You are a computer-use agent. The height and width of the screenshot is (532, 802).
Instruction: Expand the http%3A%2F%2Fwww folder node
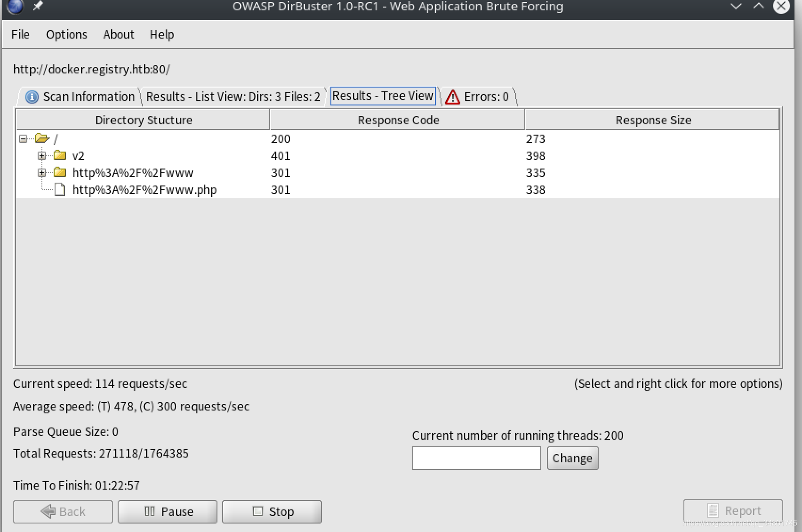(42, 173)
